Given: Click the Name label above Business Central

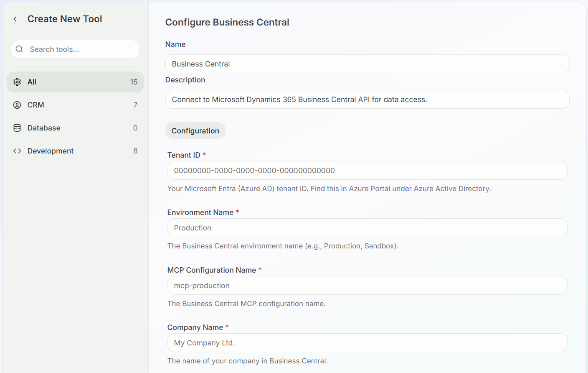Looking at the screenshot, I should (x=175, y=44).
